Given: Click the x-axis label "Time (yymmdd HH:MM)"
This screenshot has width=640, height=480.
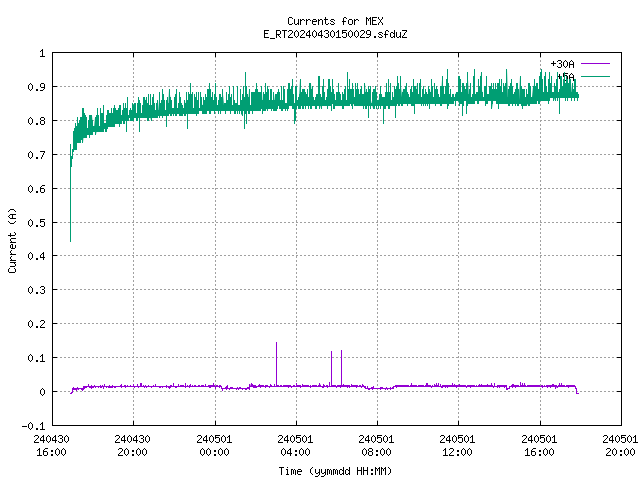Looking at the screenshot, I should [x=335, y=471].
